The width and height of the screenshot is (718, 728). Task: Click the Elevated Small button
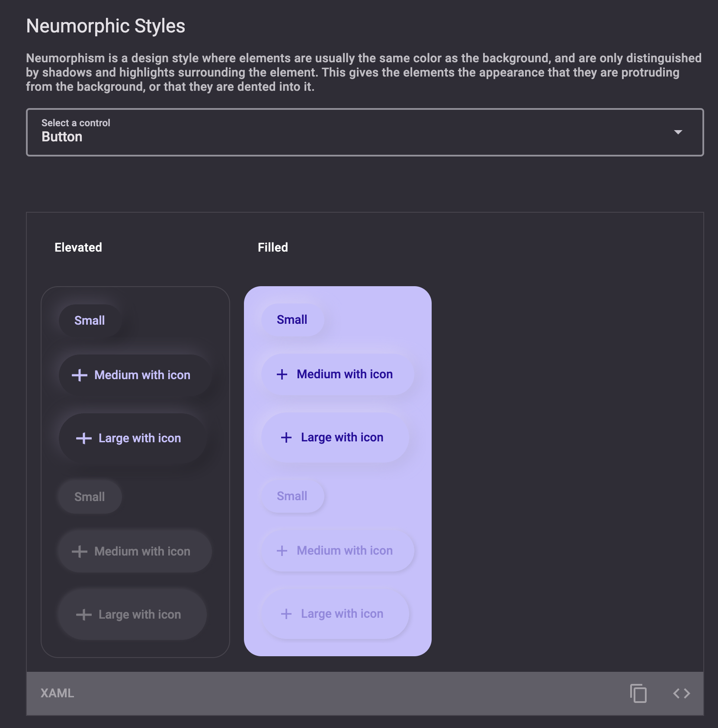point(90,321)
